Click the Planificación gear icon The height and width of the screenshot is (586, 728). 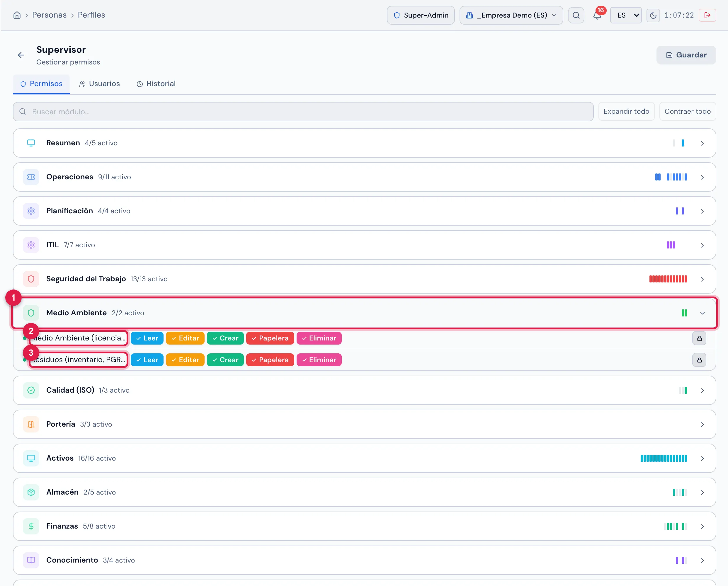click(x=31, y=211)
